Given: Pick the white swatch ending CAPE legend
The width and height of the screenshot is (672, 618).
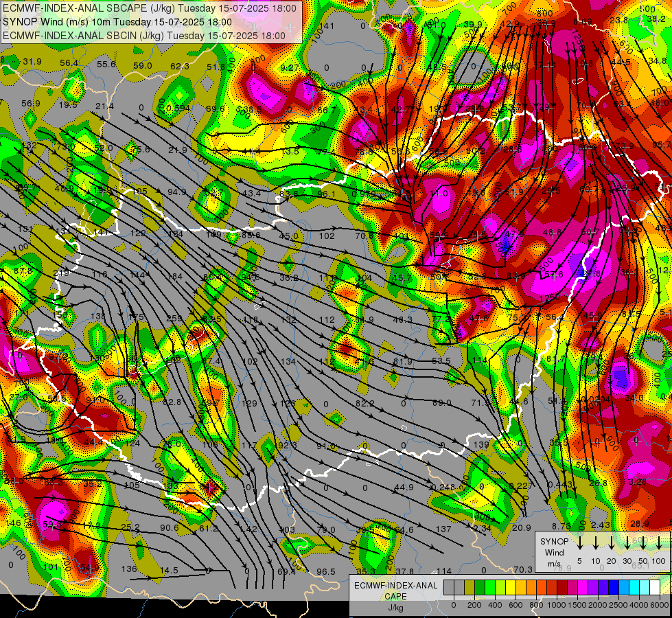Looking at the screenshot, I should click(x=656, y=587).
